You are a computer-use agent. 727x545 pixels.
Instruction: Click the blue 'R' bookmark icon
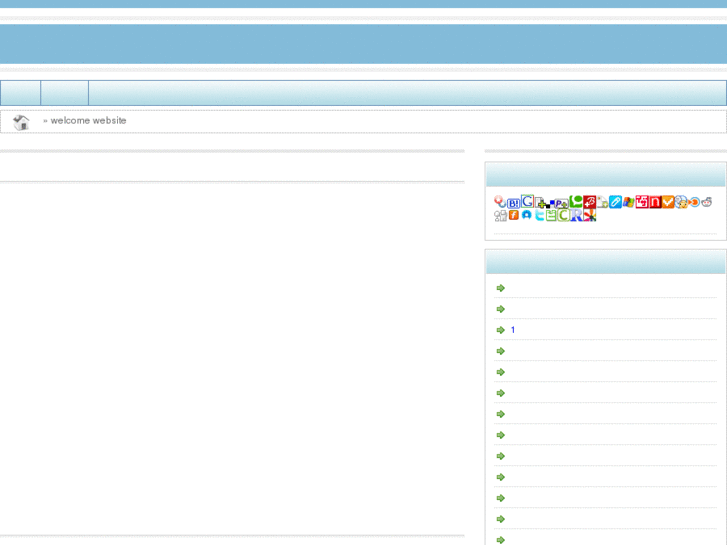pos(576,216)
